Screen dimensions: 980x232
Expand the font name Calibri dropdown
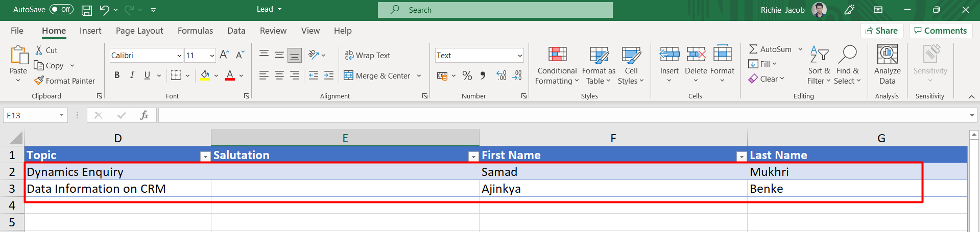179,56
